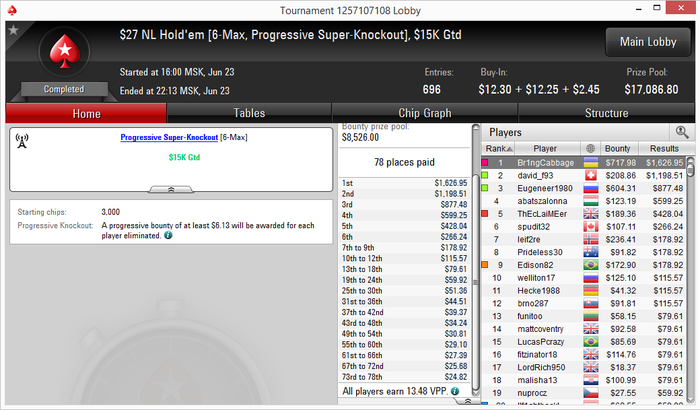Click the favorite star icon in top corner
This screenshot has height=410, width=700.
coord(13,30)
